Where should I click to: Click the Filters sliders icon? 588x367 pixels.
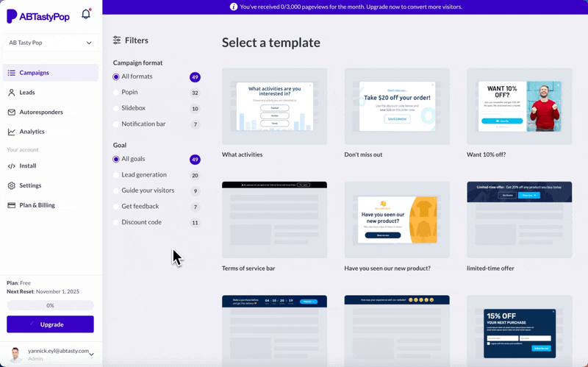coord(117,40)
